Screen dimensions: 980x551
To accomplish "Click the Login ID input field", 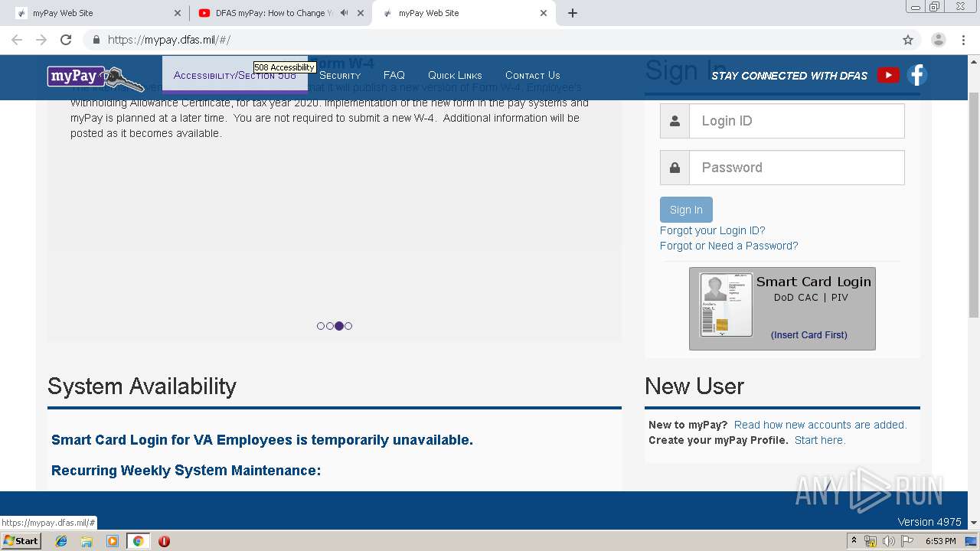I will pos(797,121).
